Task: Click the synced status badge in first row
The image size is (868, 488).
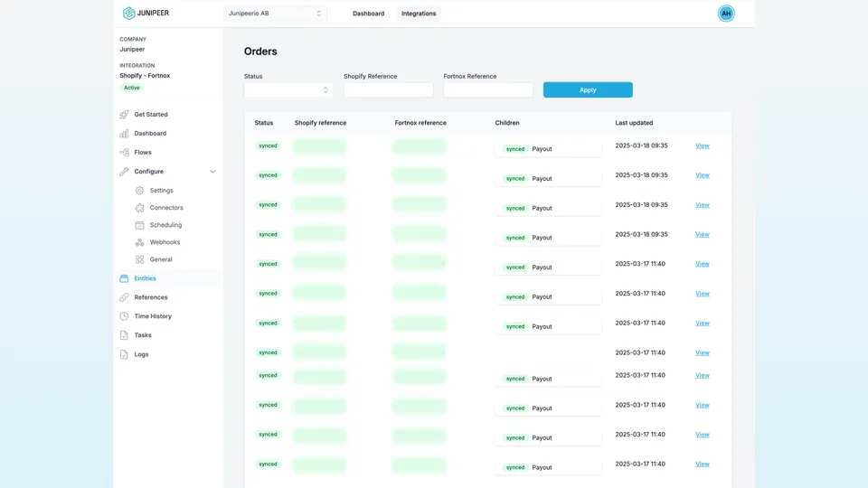Action: pyautogui.click(x=268, y=145)
